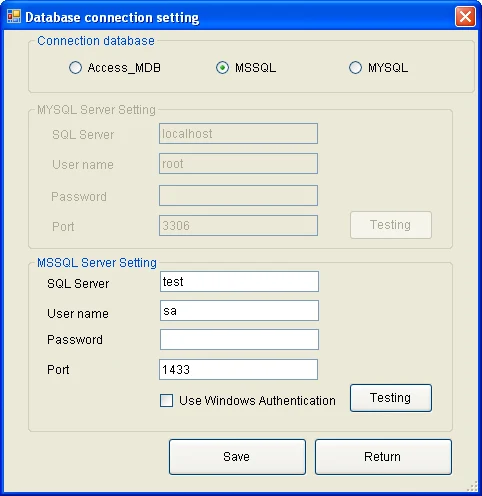Click the MSSQL Testing button
The height and width of the screenshot is (496, 482).
click(x=391, y=398)
